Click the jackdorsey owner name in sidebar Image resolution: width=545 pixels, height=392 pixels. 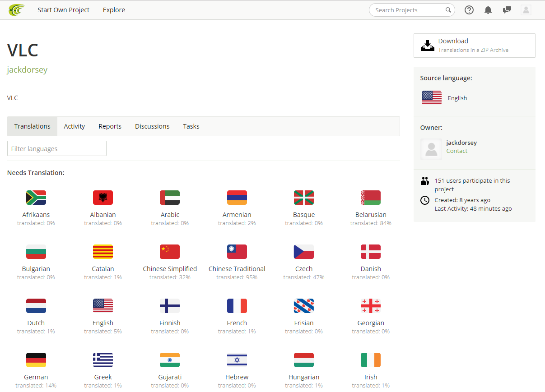461,143
